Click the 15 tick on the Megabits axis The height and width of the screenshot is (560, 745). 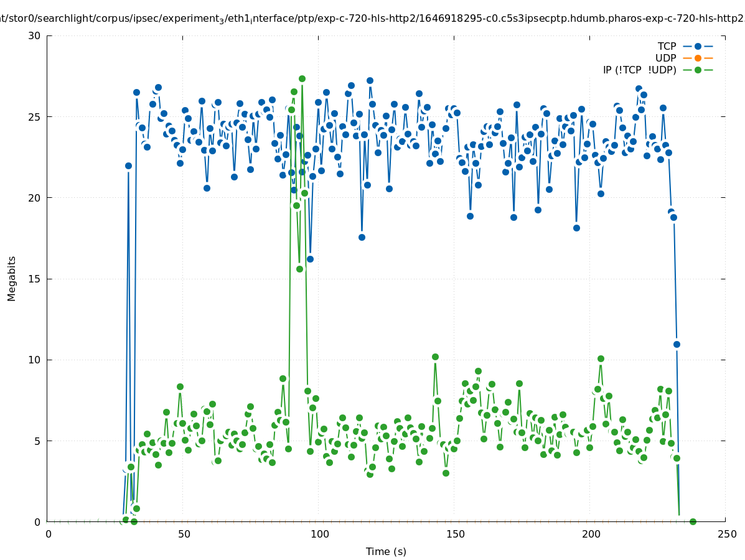(x=35, y=279)
